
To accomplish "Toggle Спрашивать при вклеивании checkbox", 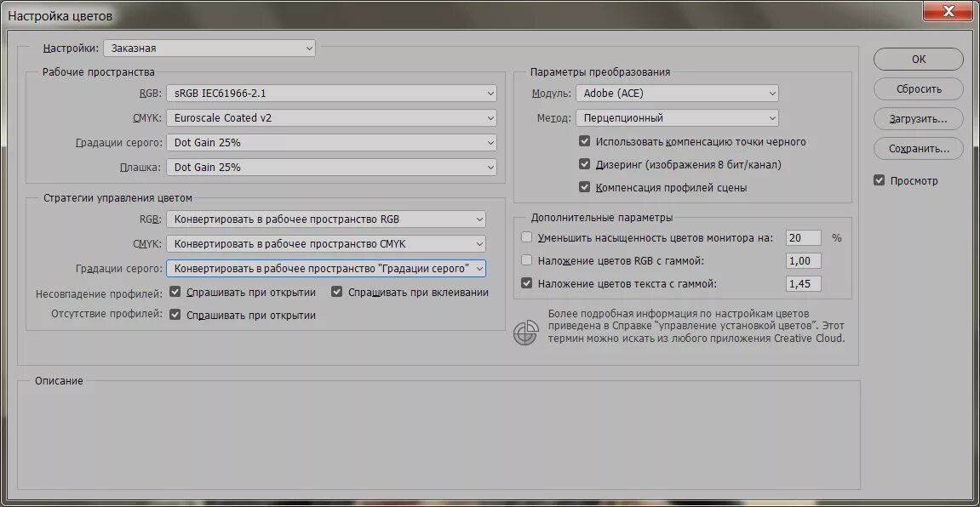I will coord(337,292).
